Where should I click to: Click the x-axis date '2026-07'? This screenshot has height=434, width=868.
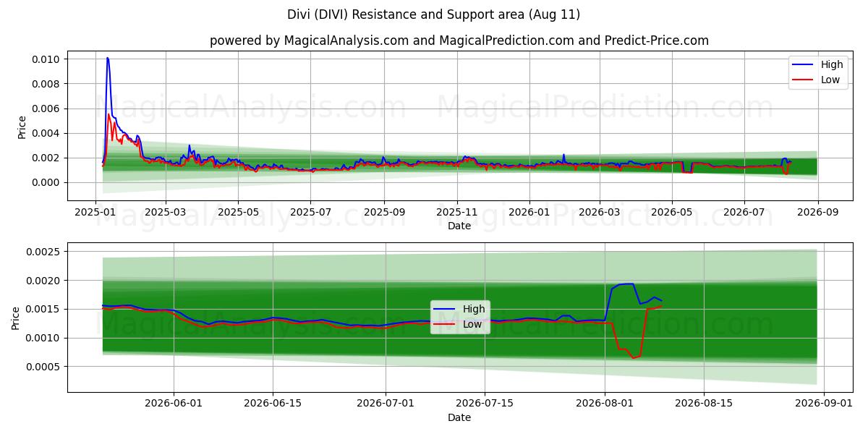click(744, 213)
